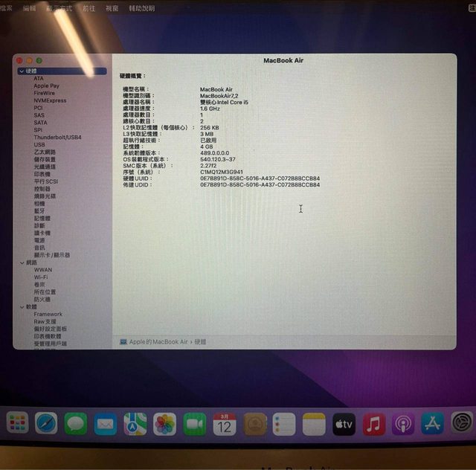This screenshot has height=470, width=476.
Task: Select WWAN in sidebar
Action: (43, 270)
